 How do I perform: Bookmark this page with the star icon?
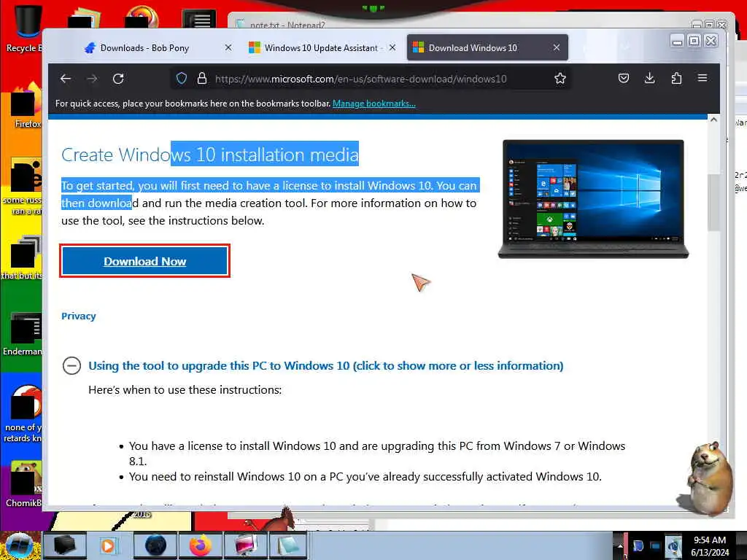[560, 78]
